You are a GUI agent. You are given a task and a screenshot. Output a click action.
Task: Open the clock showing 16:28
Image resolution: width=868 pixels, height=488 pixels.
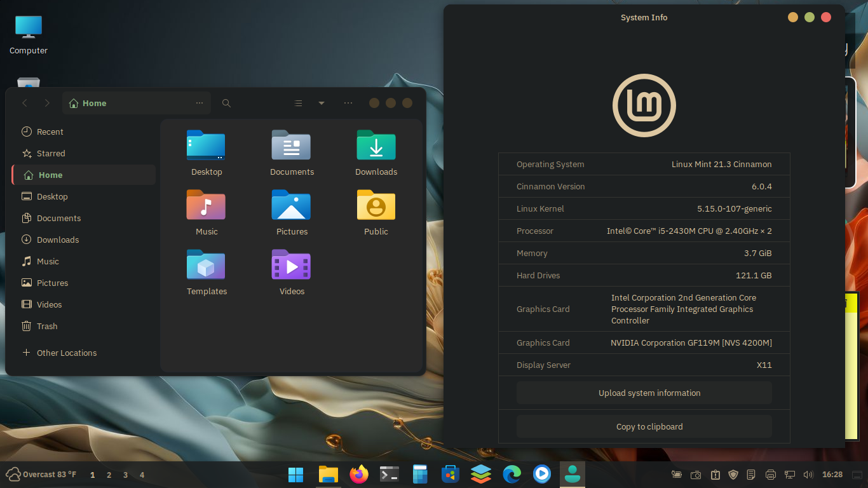pos(832,475)
